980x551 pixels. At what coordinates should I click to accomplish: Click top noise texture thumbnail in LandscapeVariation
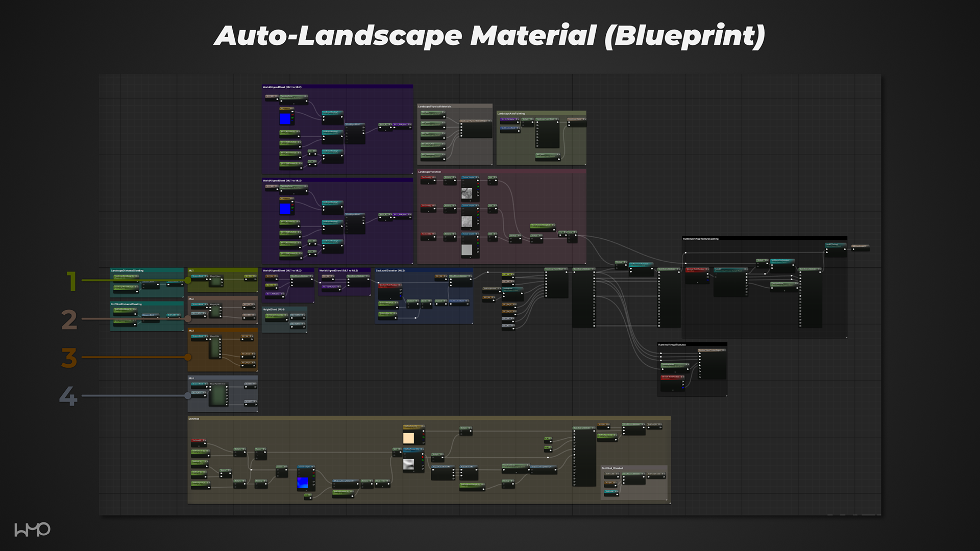pos(467,193)
